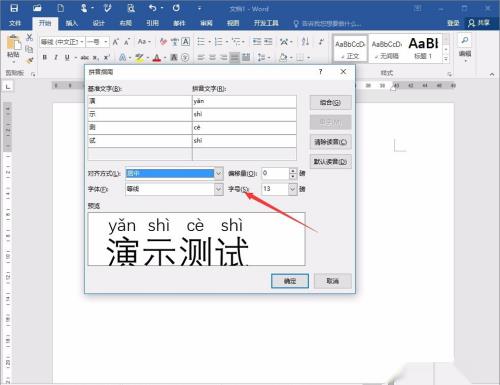Viewport: 500px width, 385px height.
Task: Switch to the Insert ribbon tab
Action: pyautogui.click(x=71, y=23)
